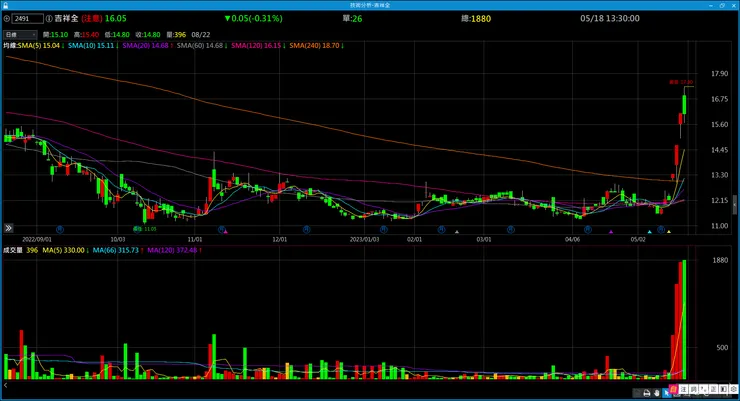Click the MA(120) 372.48 volume label

[x=174, y=251]
